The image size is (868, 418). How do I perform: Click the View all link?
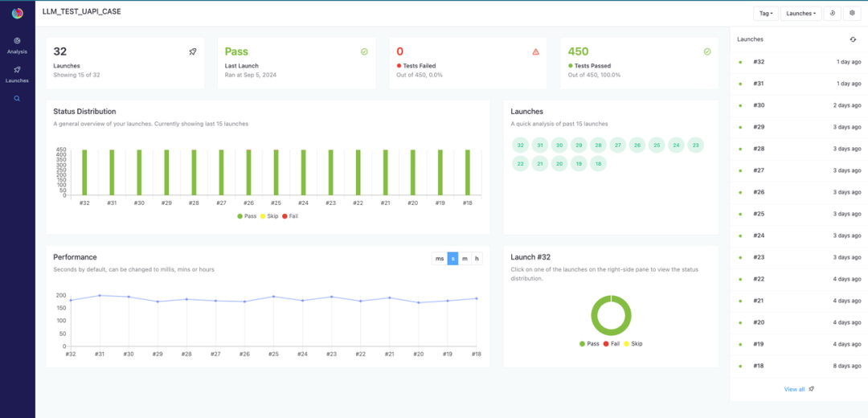pos(794,389)
